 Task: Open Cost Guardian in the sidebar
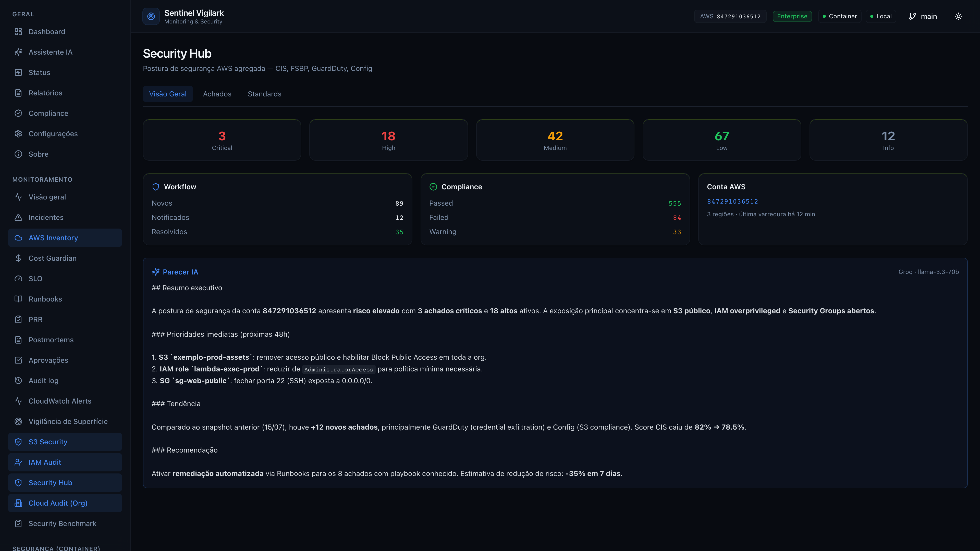pos(65,258)
